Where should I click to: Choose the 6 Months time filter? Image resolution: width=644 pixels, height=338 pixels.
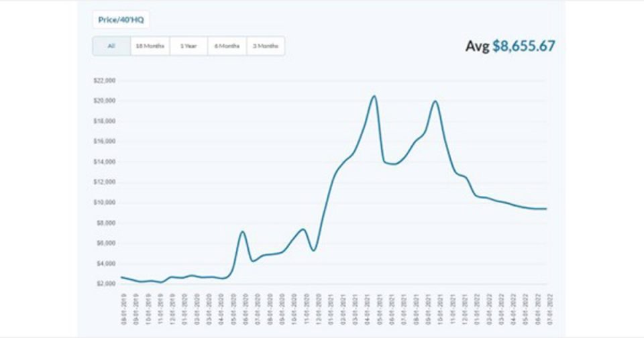pos(227,46)
